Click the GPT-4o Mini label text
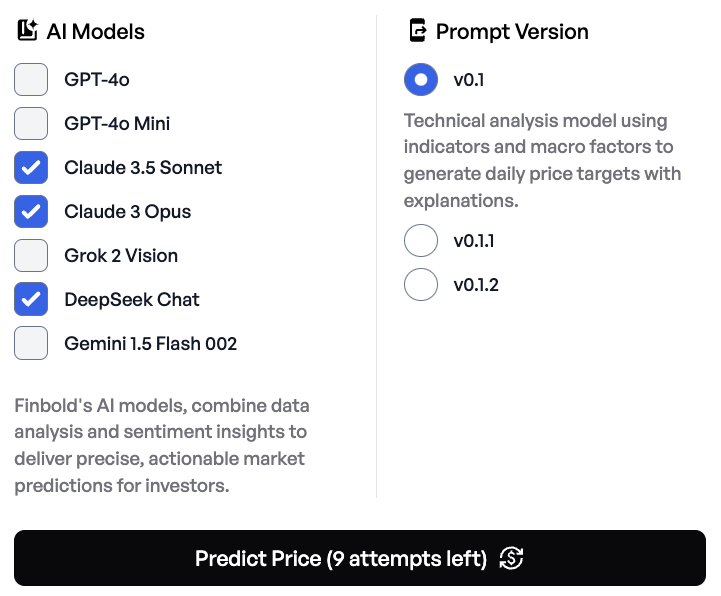Screen dimensions: 721x596 [x=117, y=124]
